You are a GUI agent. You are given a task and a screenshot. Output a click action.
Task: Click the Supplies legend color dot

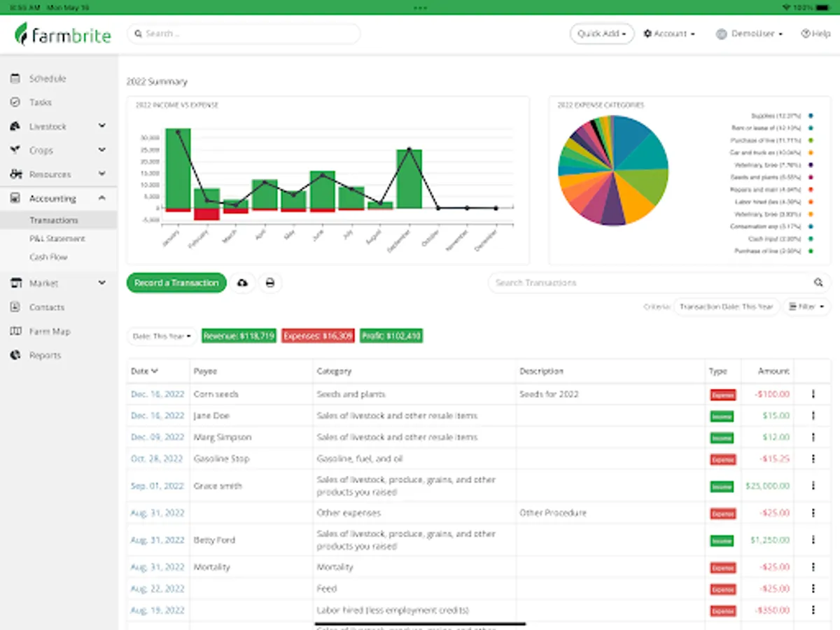pos(811,115)
